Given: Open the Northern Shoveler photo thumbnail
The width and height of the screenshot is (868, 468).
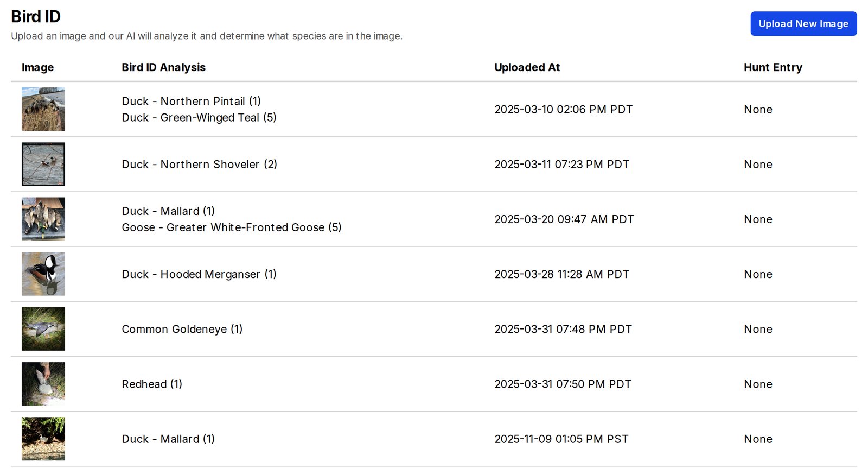Looking at the screenshot, I should tap(43, 164).
